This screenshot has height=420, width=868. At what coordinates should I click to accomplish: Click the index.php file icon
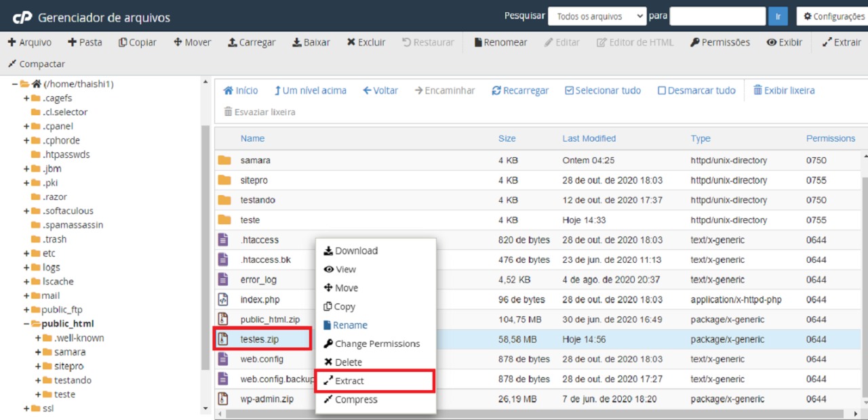pos(222,299)
